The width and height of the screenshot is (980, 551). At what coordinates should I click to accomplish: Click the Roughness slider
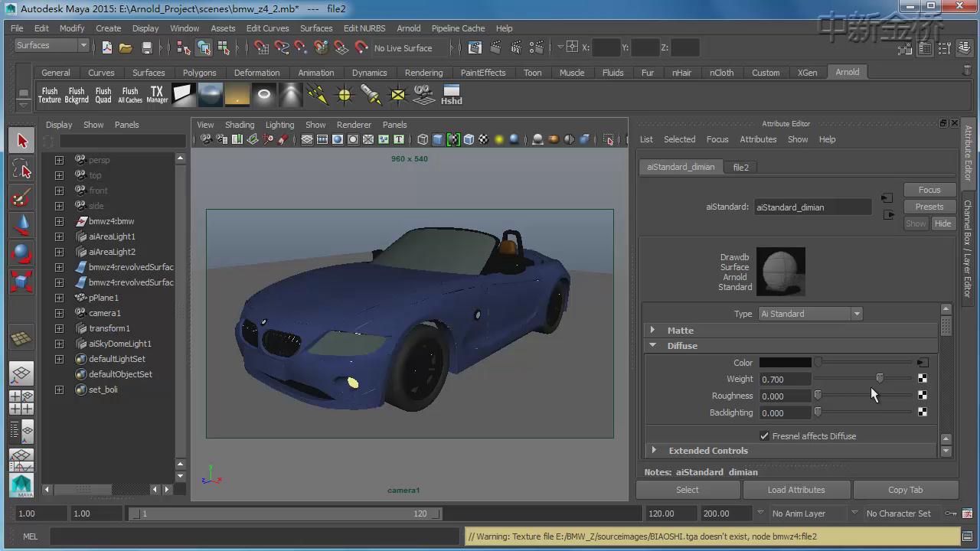[864, 396]
